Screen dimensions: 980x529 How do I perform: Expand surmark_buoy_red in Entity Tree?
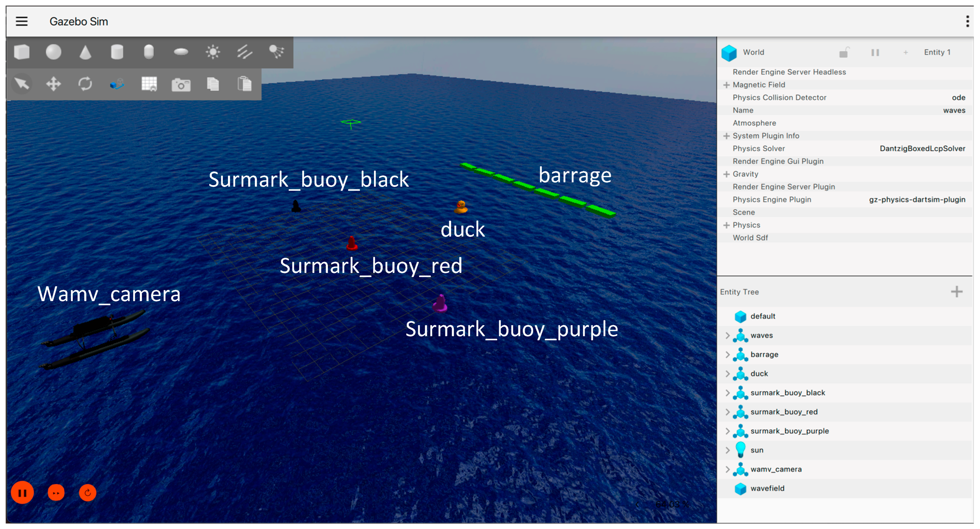(x=727, y=412)
